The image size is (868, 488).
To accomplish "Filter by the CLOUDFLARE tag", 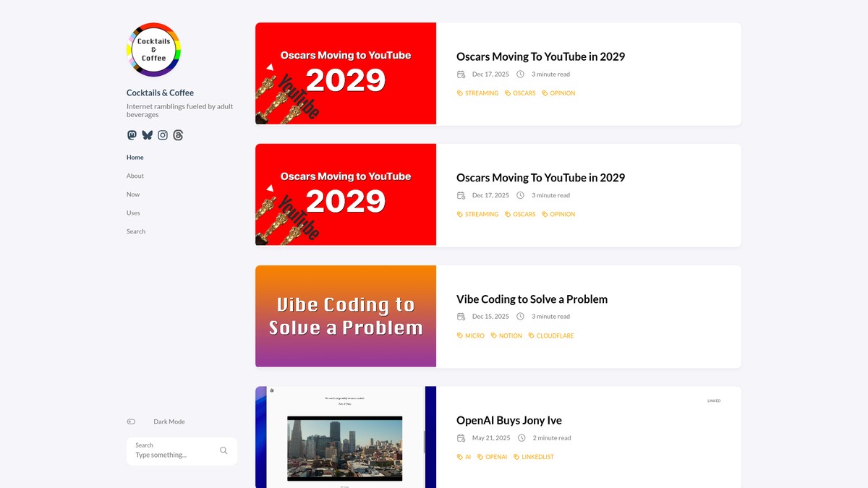I will (556, 335).
